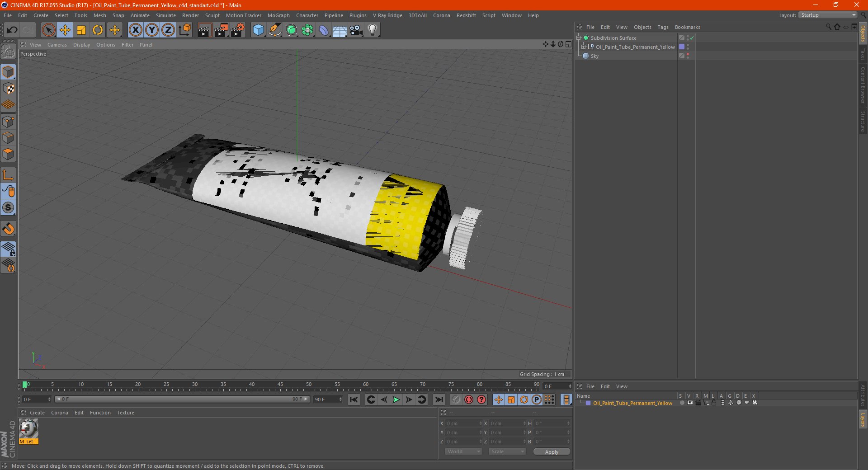
Task: Open the Array modeling objects icon
Action: point(307,30)
